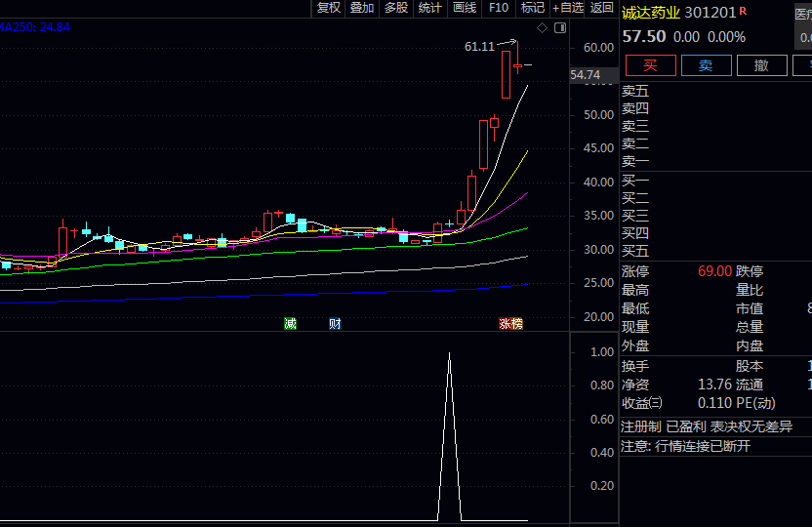Open the 复权 adjustment menu

click(329, 8)
